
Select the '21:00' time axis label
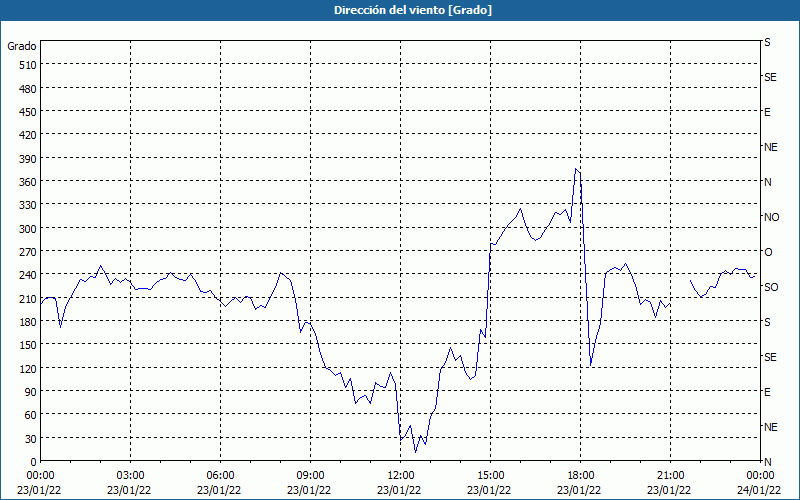tap(670, 476)
